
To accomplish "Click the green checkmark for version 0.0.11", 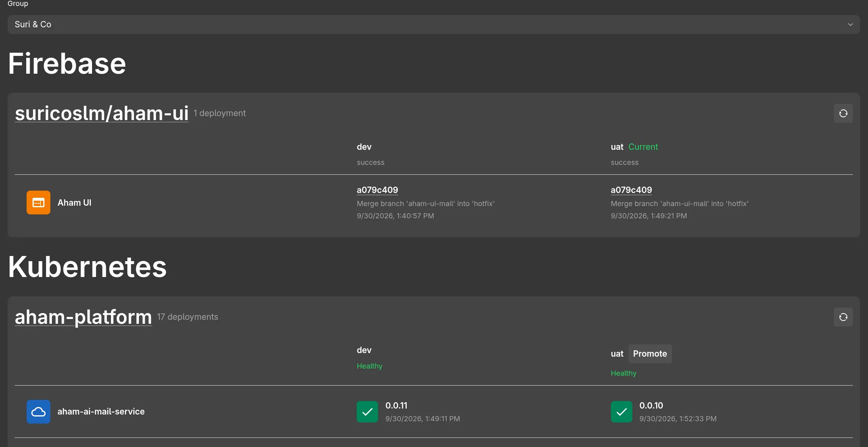I will click(x=367, y=412).
